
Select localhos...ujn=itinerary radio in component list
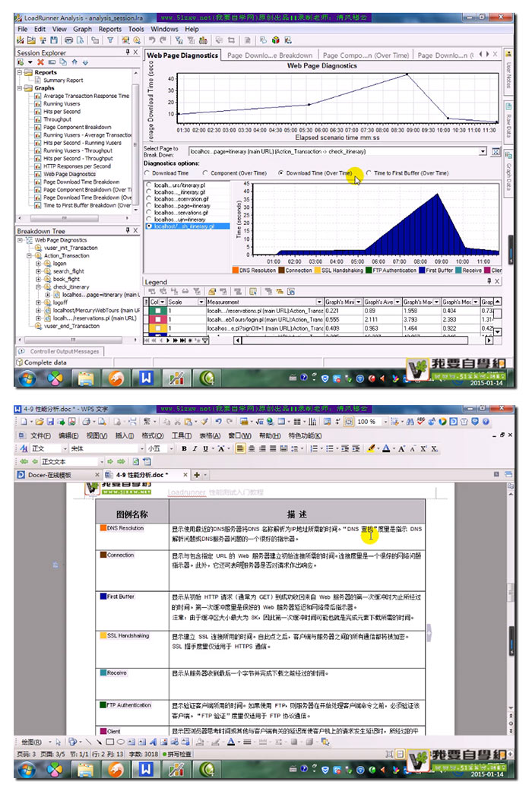click(x=149, y=220)
